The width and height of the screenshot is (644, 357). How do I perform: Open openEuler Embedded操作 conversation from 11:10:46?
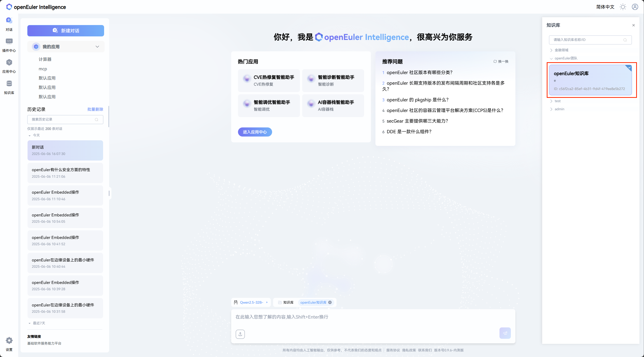pyautogui.click(x=65, y=195)
